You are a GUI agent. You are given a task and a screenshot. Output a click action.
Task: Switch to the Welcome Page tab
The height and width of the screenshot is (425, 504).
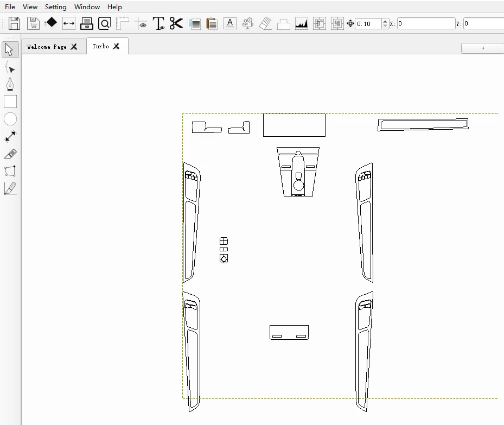[x=47, y=47]
